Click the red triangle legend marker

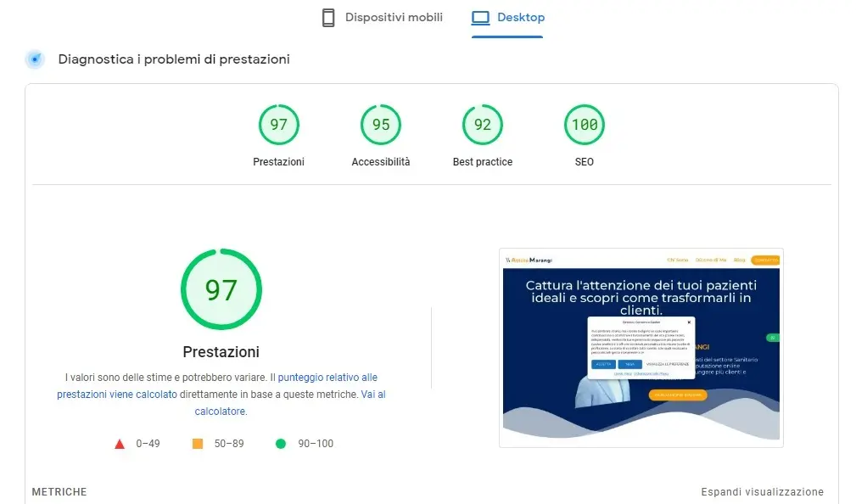click(120, 444)
